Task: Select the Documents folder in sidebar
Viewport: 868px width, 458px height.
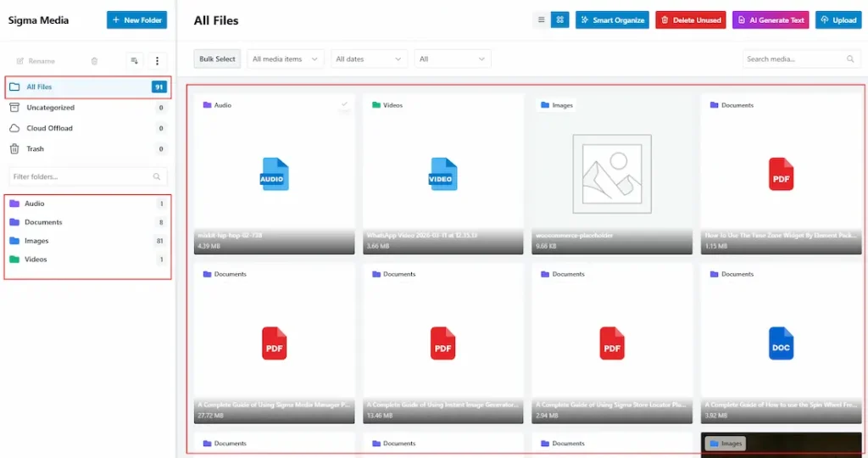Action: coord(43,222)
